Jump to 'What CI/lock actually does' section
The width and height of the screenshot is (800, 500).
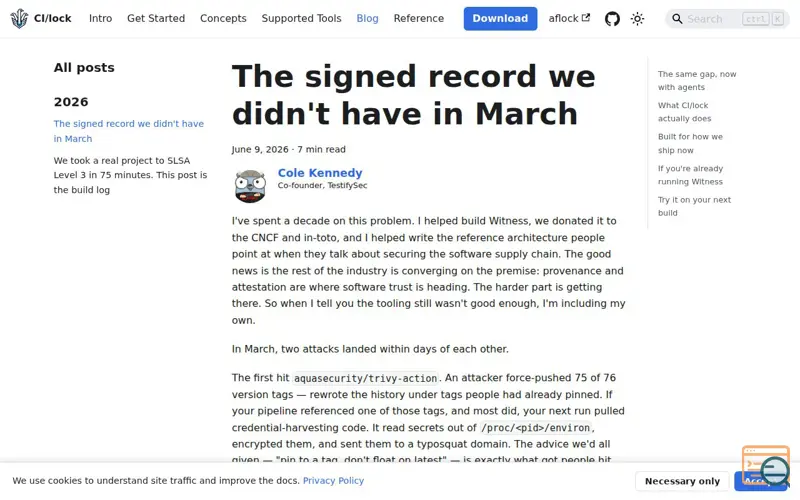pyautogui.click(x=684, y=112)
